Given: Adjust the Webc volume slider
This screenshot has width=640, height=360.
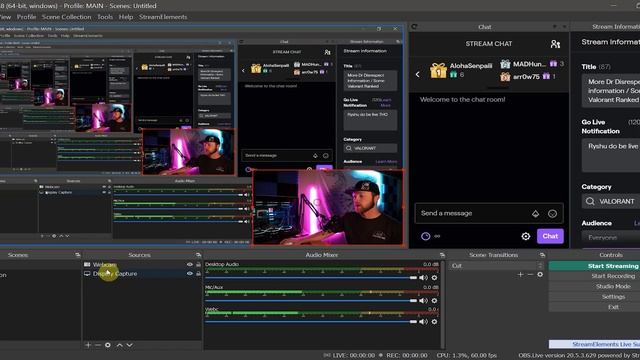Looking at the screenshot, I should 311,322.
